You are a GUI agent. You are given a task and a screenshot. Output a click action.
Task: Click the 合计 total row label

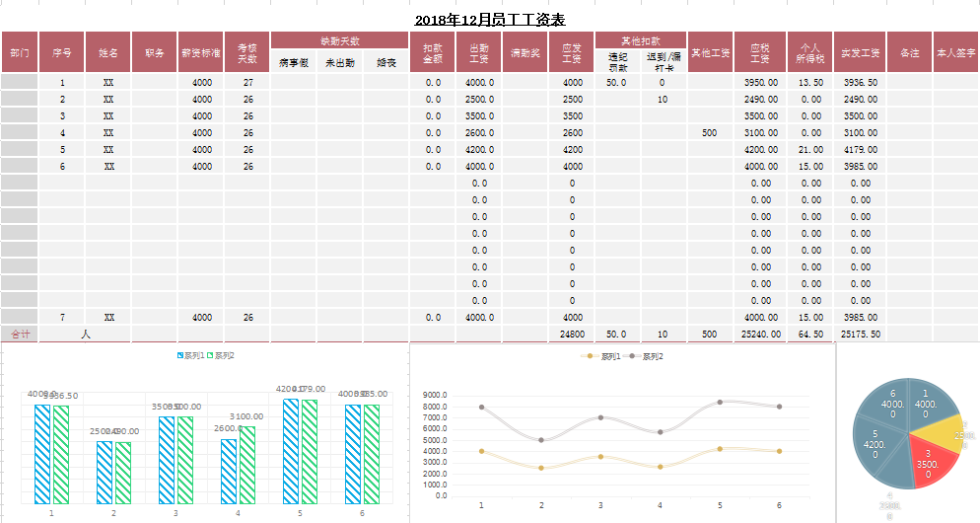pyautogui.click(x=20, y=335)
